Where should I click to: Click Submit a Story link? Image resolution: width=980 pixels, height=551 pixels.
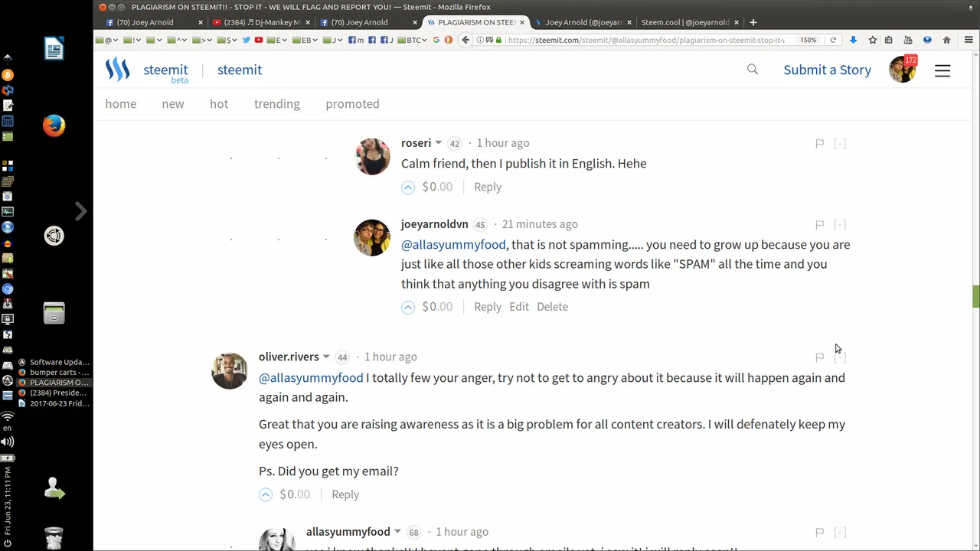click(x=827, y=70)
